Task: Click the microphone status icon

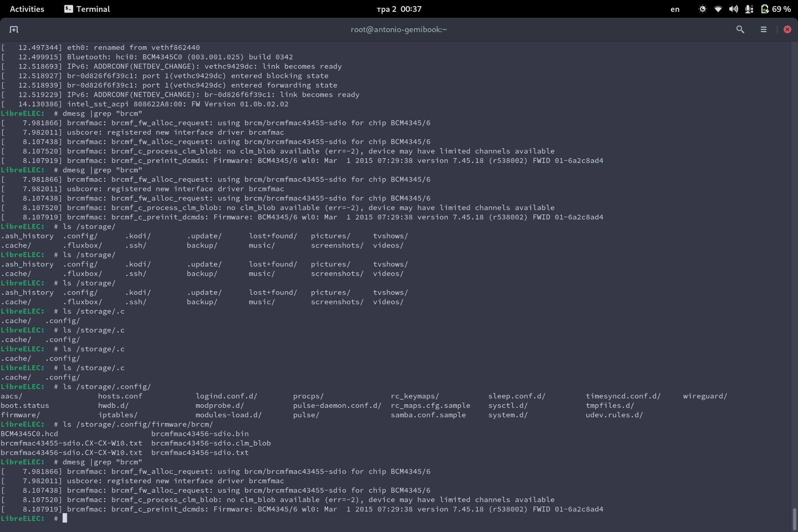Action: 749,9
